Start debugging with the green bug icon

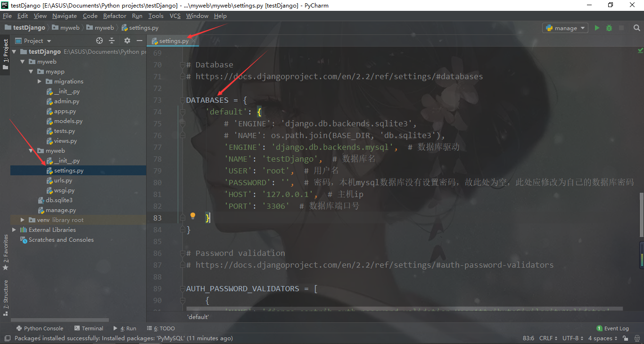click(609, 28)
